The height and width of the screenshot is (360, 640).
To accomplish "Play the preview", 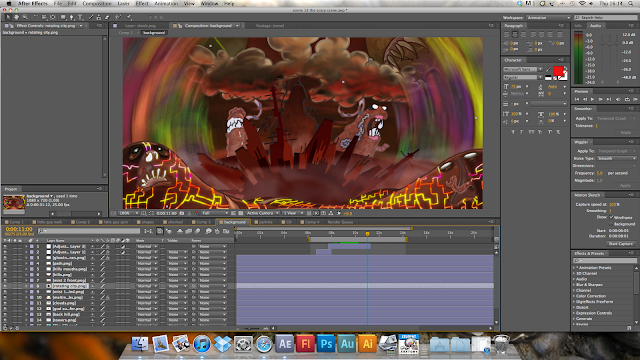I will pos(593,99).
